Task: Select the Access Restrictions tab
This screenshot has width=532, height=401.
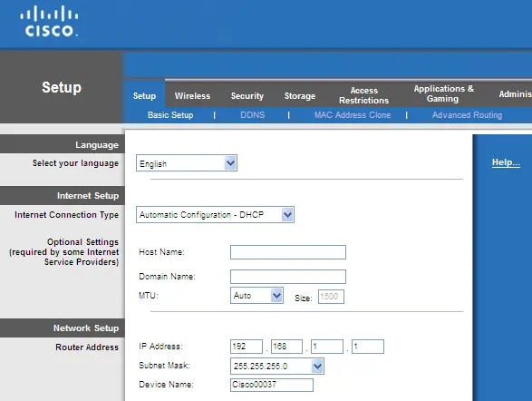Action: tap(363, 95)
